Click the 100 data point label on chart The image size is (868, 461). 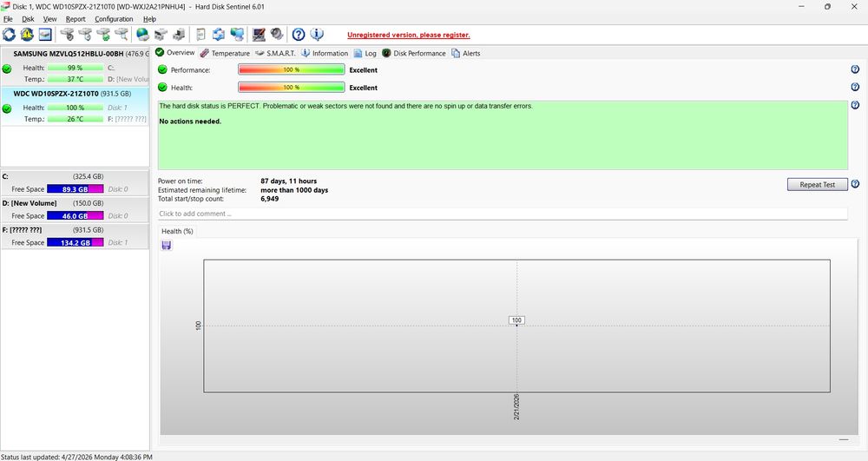tap(516, 319)
